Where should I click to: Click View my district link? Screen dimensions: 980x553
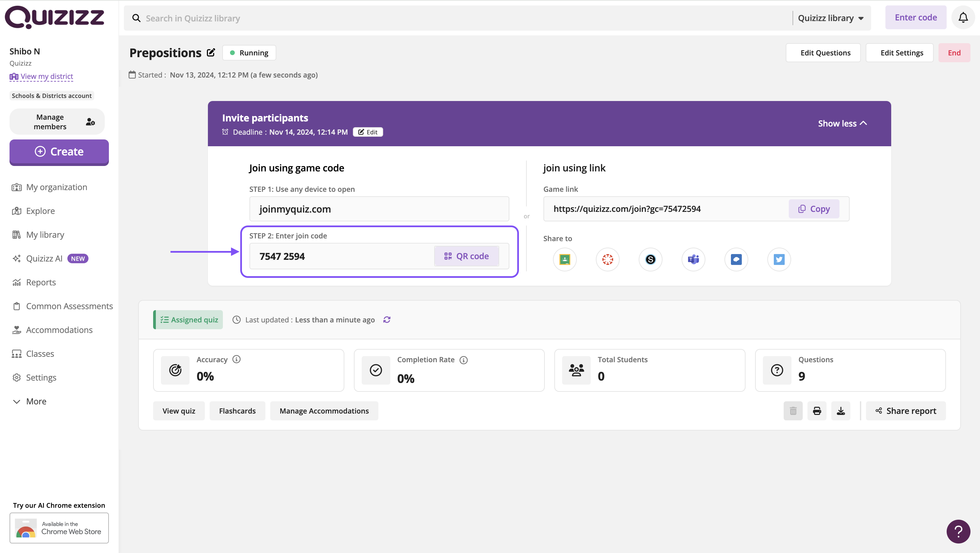46,77
